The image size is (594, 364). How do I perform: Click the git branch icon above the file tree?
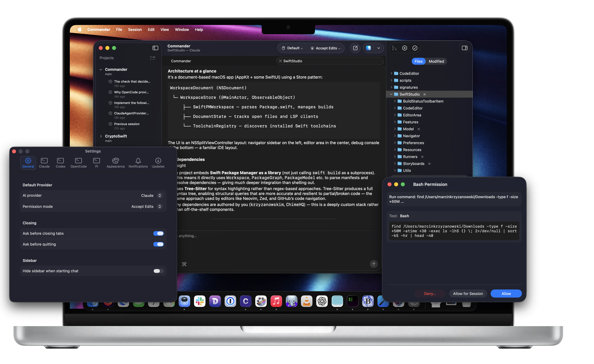pos(394,48)
